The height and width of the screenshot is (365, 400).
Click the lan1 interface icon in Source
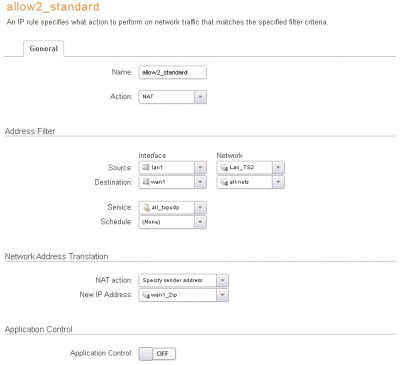click(146, 167)
